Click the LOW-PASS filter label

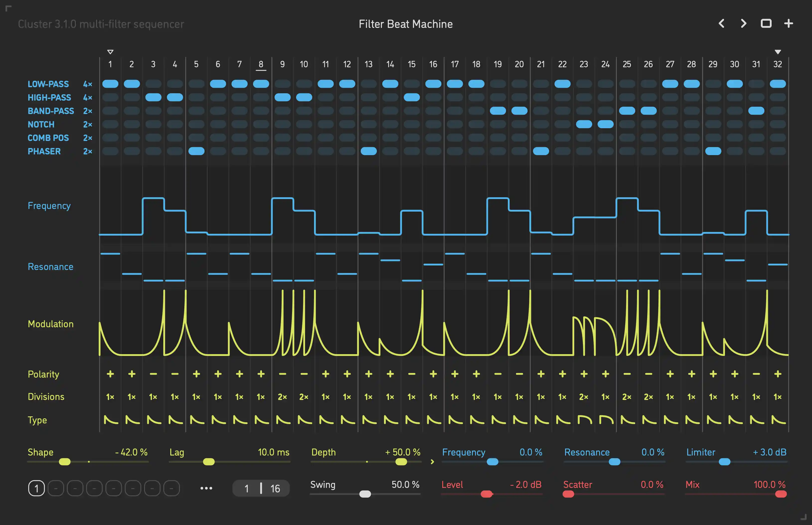pyautogui.click(x=48, y=84)
